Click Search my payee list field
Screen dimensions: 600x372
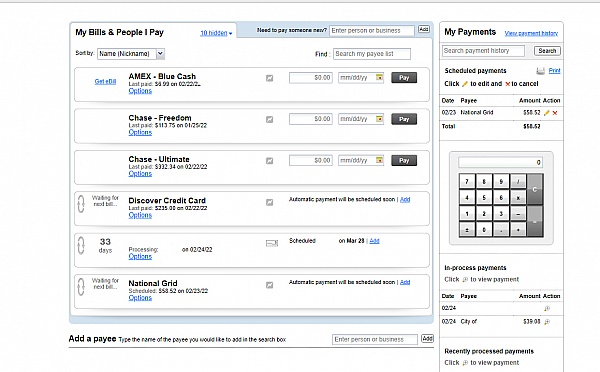[372, 54]
